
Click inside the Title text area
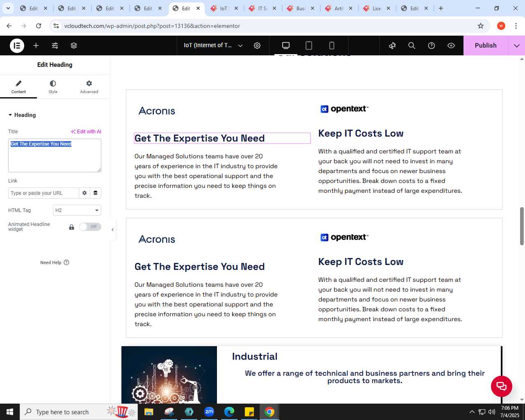(x=55, y=155)
